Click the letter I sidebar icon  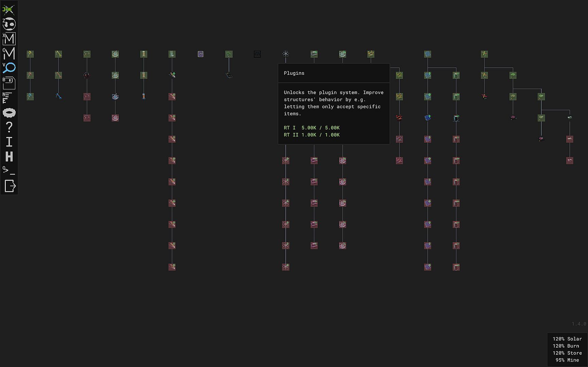[x=9, y=142]
